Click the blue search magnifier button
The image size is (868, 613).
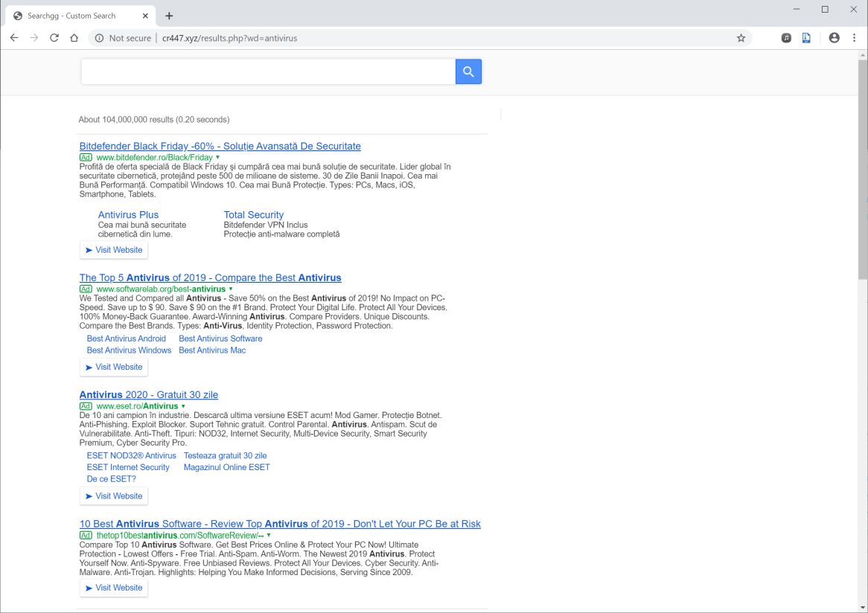click(468, 71)
